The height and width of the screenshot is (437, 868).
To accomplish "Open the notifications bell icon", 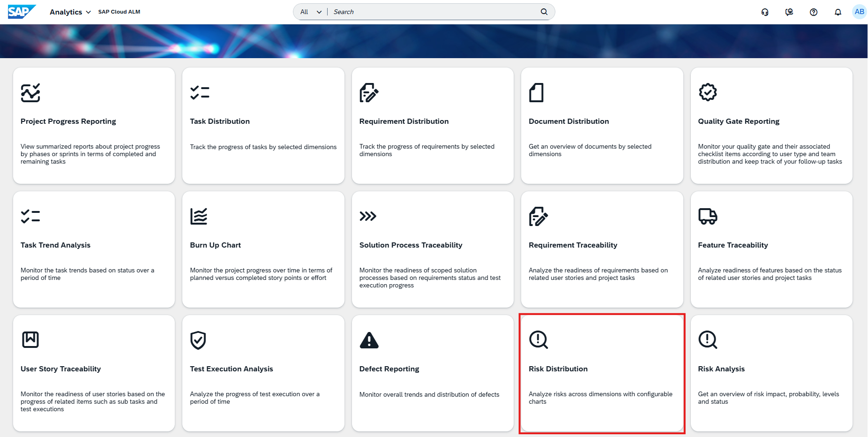I will [838, 12].
